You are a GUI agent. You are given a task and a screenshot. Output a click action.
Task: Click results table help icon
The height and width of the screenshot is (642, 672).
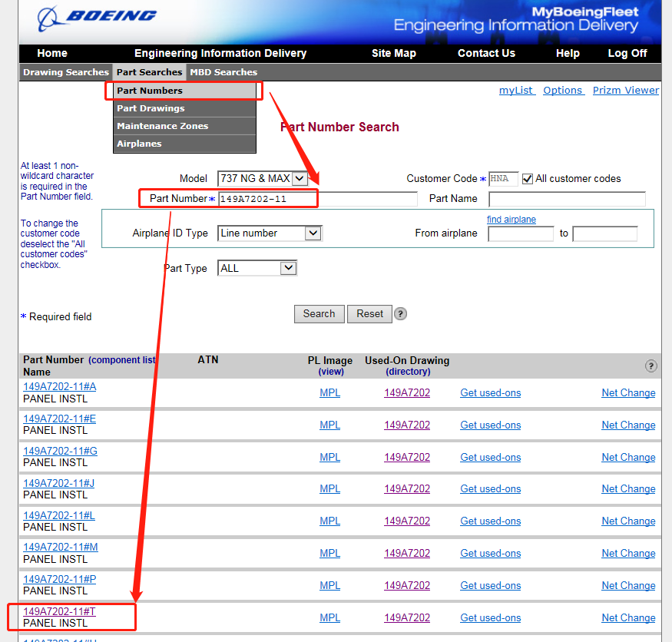(651, 366)
